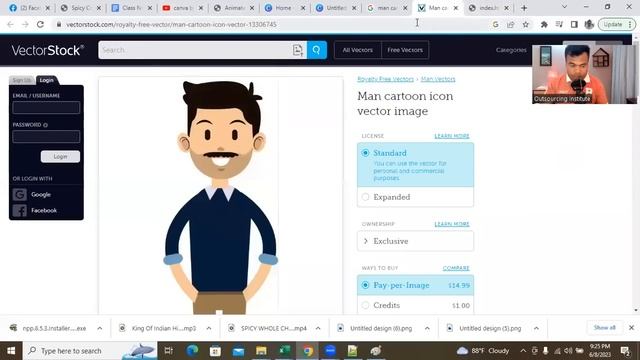Click the man cartoon vector preview image

[x=221, y=196]
